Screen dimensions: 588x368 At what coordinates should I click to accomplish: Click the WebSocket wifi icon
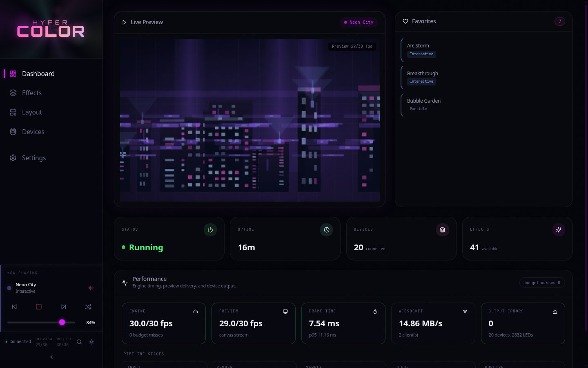coord(465,312)
